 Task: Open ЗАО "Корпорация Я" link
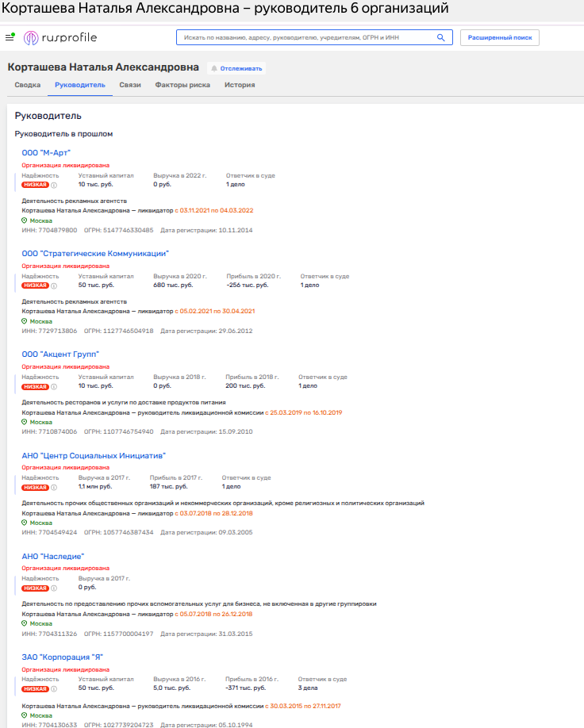click(62, 657)
